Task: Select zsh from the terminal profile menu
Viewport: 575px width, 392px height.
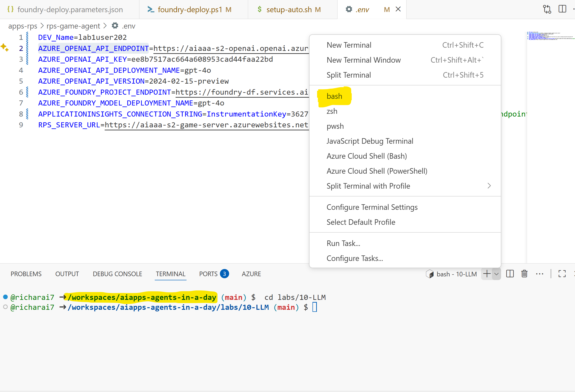Action: pyautogui.click(x=332, y=111)
